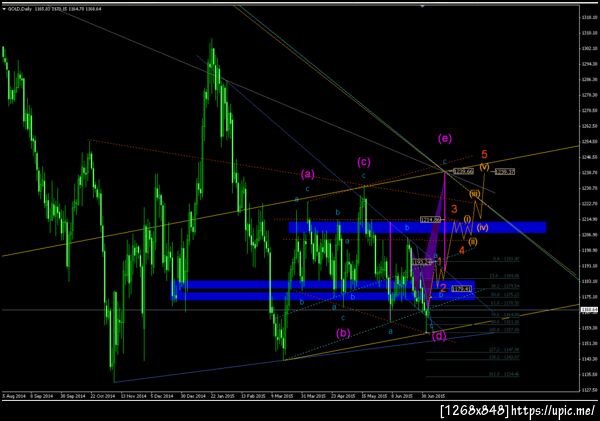Screen dimensions: 600x421
Task: Click the 22 Jan 2015 date label
Action: coord(223,396)
